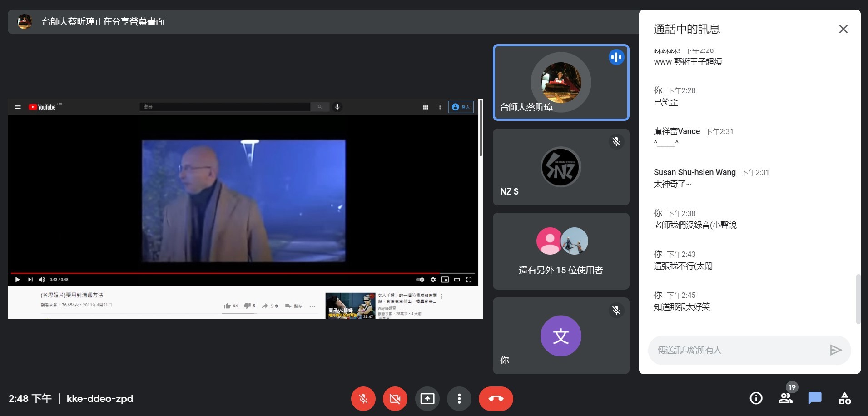
Task: Mute the YouTube video volume icon
Action: tap(42, 280)
